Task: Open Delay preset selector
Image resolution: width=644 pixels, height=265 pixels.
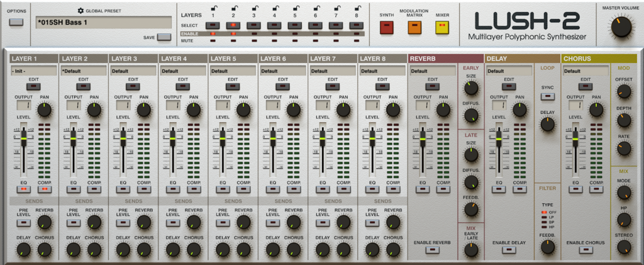Action: click(x=509, y=70)
